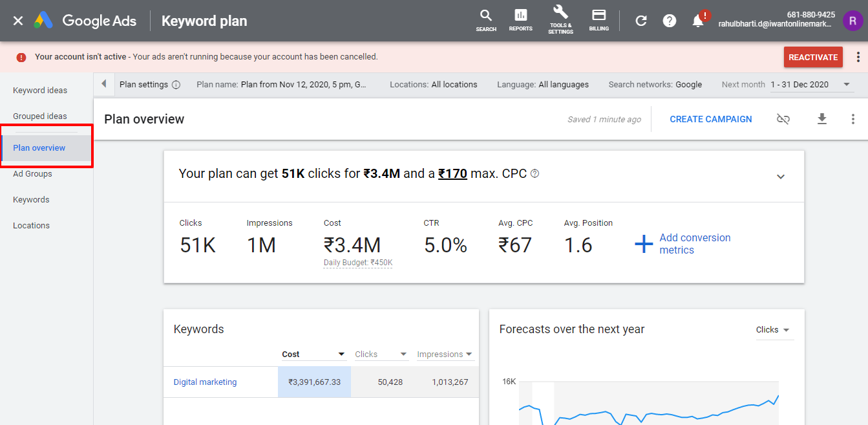The width and height of the screenshot is (868, 425).
Task: Click the blue plus conversion icon
Action: click(644, 244)
